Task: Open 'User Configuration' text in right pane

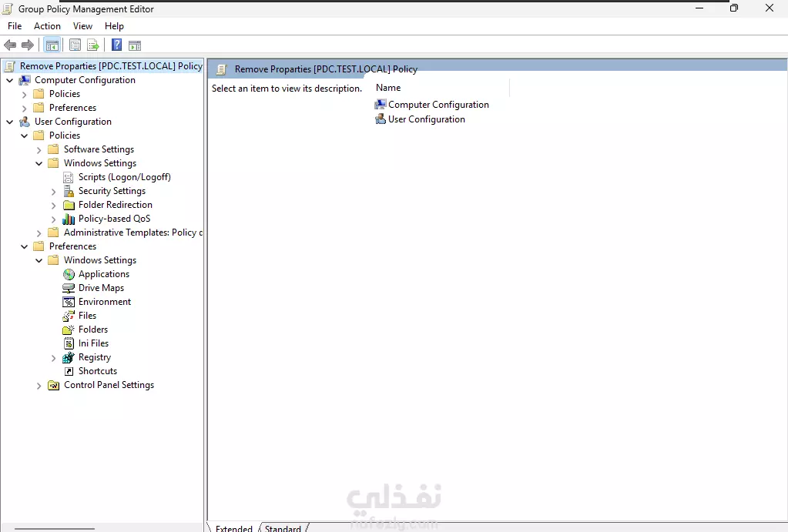Action: click(427, 119)
